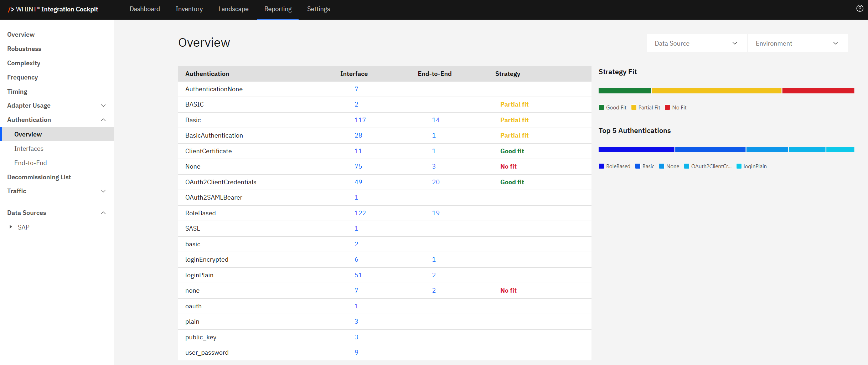
Task: Click the 117 interface count for Basic
Action: 360,120
